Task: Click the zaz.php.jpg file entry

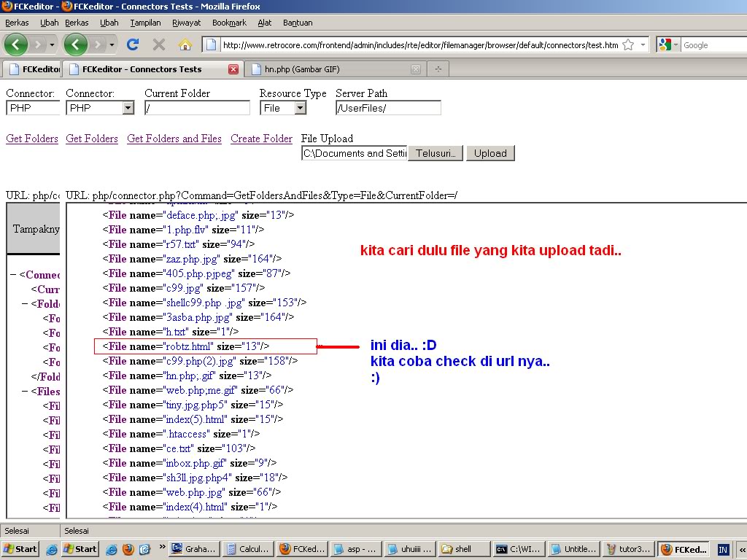Action: [192, 259]
